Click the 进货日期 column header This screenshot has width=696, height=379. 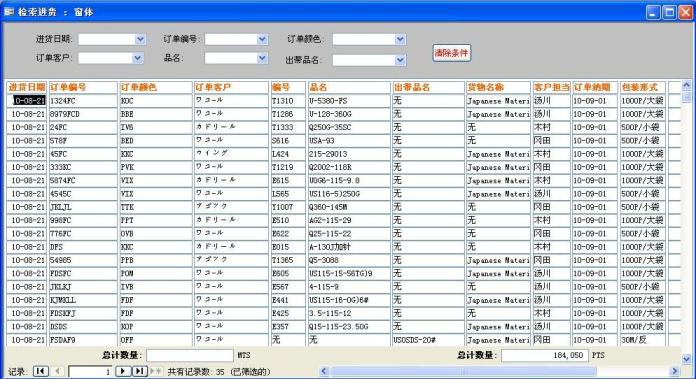[x=27, y=87]
